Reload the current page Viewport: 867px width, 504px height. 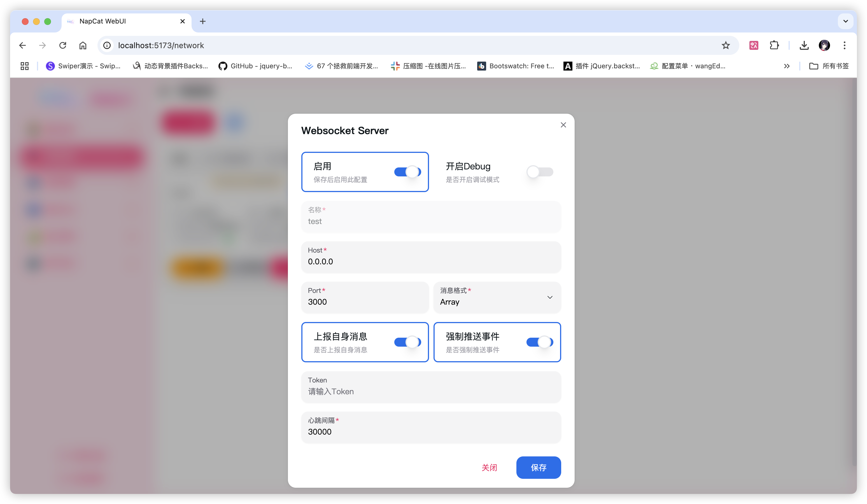63,45
